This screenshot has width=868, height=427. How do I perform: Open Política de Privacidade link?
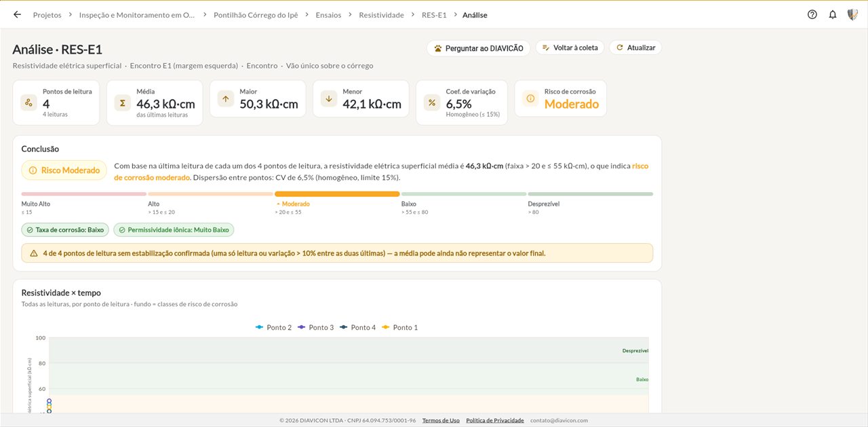495,420
